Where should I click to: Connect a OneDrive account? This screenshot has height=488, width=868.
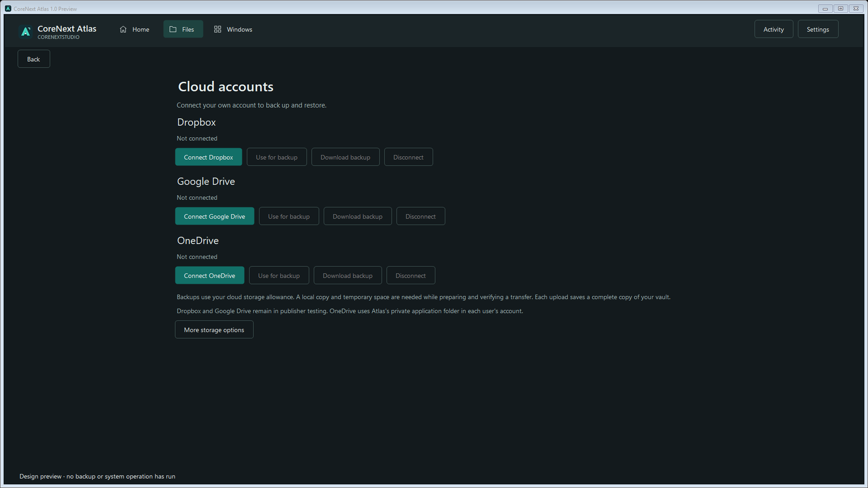tap(209, 275)
